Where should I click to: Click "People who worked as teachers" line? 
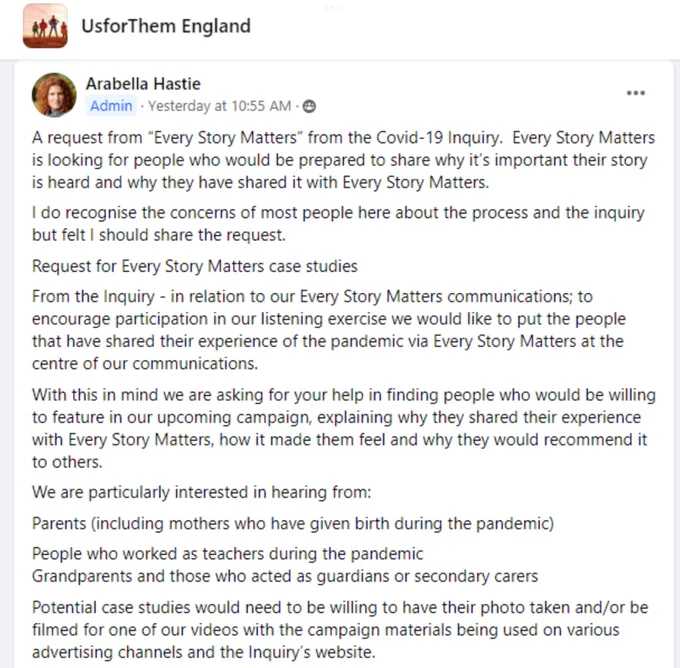pyautogui.click(x=228, y=554)
